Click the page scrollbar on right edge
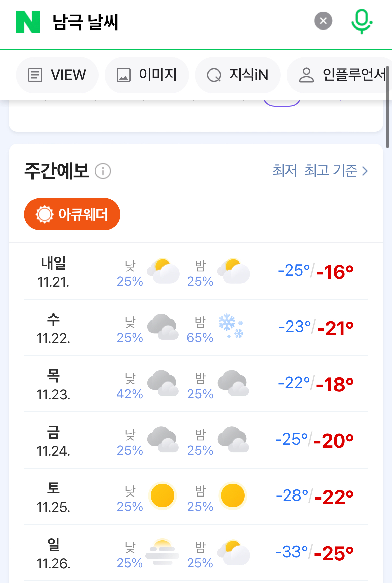Viewport: 392px width, 583px height. coord(387,107)
